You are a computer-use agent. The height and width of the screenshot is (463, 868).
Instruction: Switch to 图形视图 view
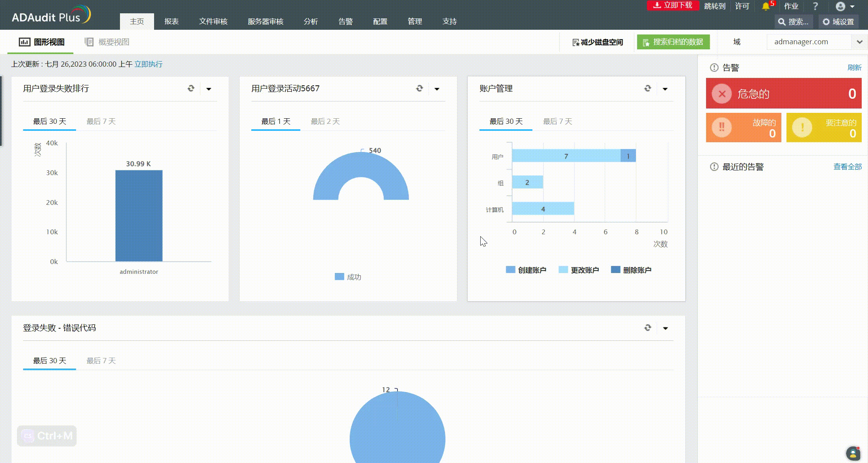point(42,42)
